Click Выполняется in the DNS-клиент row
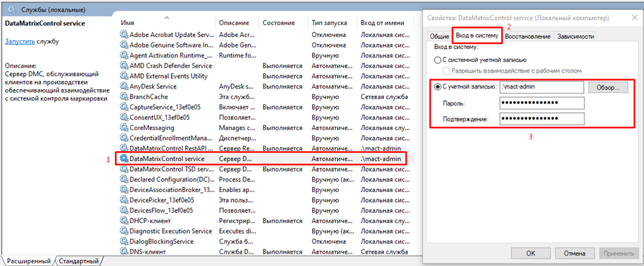 coord(282,251)
